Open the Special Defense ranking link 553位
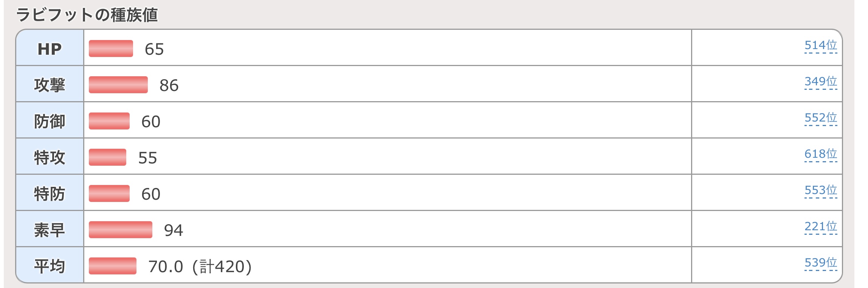 [821, 190]
